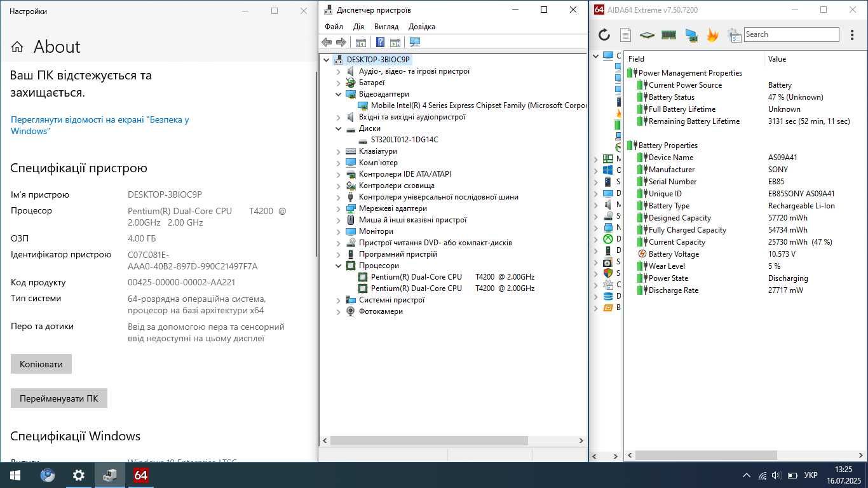Click the volume speaker icon in system tray
Image resolution: width=868 pixels, height=488 pixels.
point(776,475)
